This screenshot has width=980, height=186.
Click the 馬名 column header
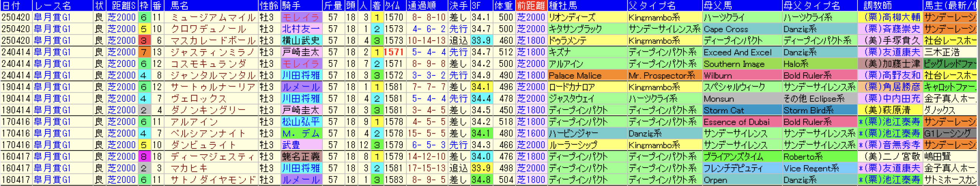[180, 6]
